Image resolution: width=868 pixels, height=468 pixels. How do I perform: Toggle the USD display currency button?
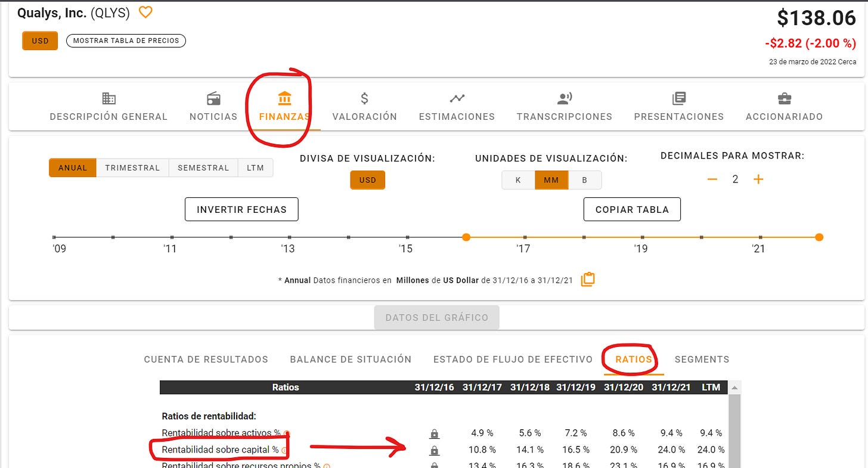pyautogui.click(x=368, y=180)
